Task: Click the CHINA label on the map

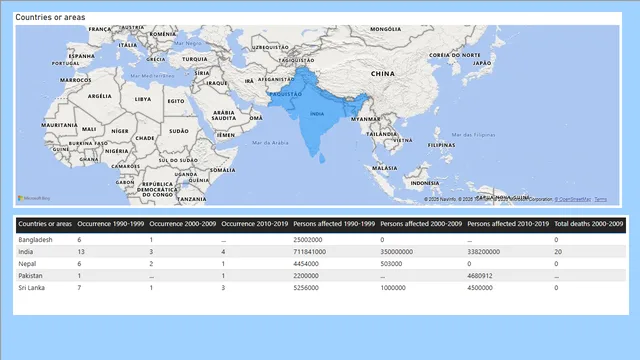Action: pyautogui.click(x=383, y=73)
